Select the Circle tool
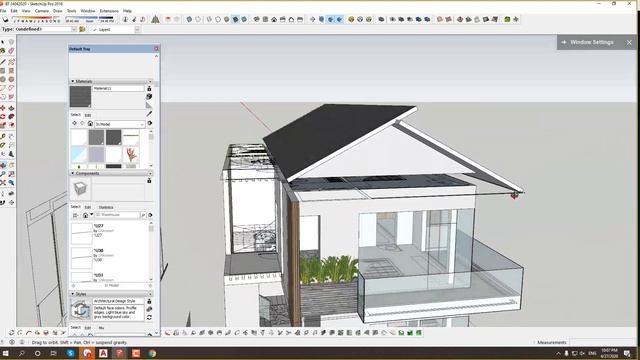This screenshot has width=640, height=360. [3, 79]
